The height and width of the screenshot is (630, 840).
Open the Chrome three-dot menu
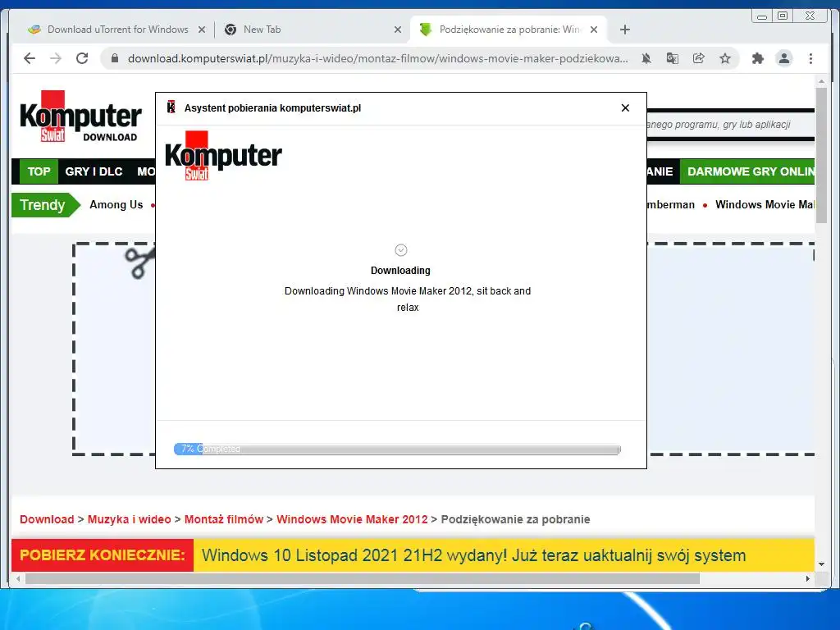(x=810, y=58)
